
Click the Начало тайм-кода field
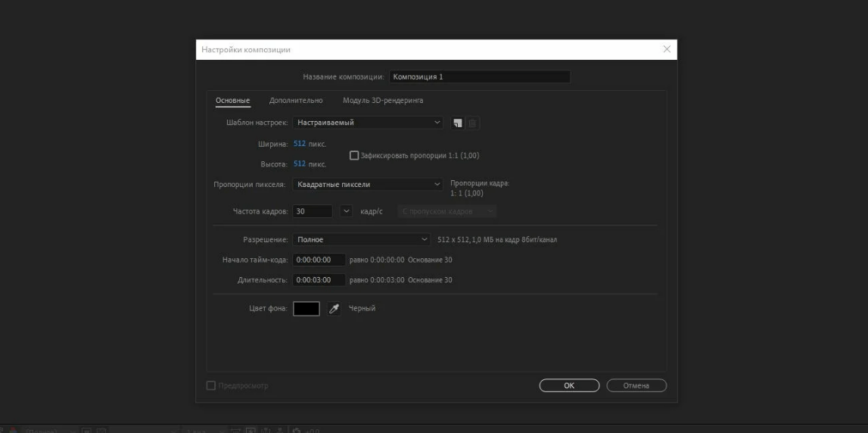coord(319,260)
